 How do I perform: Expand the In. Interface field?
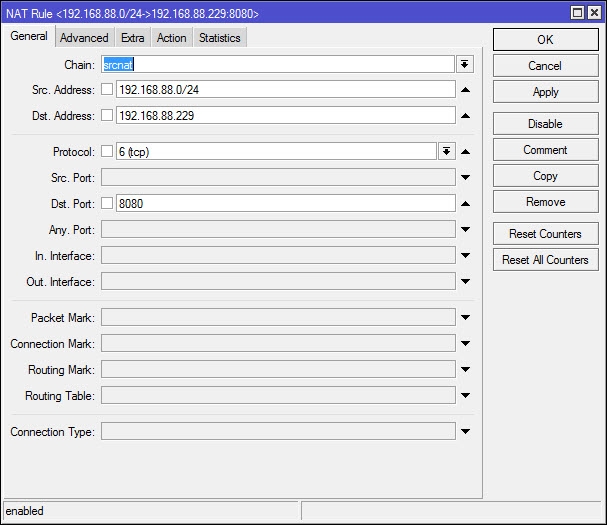coord(465,256)
